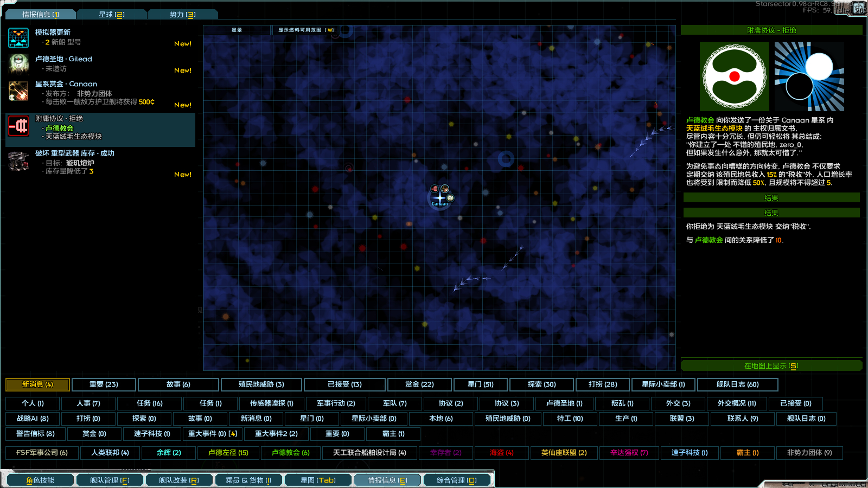
Task: Toggle the 已接受 (13) filter
Action: [x=345, y=384]
